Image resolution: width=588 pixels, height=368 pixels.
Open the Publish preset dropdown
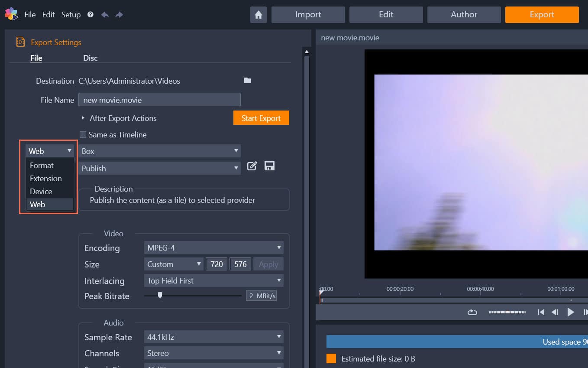pos(159,168)
